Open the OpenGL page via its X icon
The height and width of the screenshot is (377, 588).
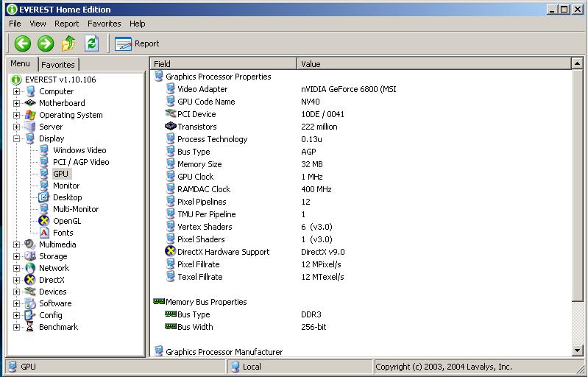[44, 221]
